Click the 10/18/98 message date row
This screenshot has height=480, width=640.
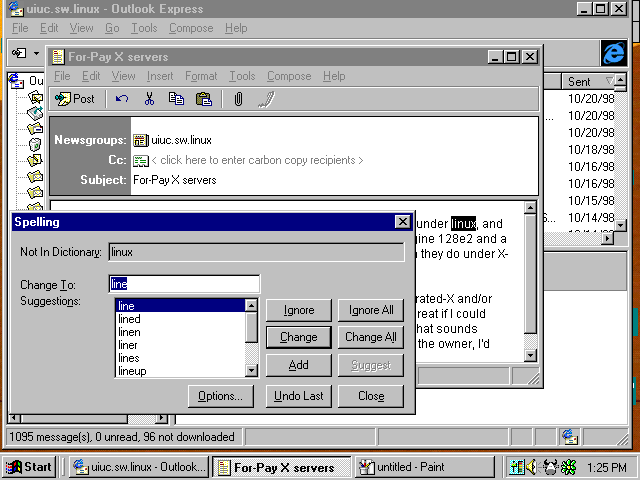coord(591,150)
